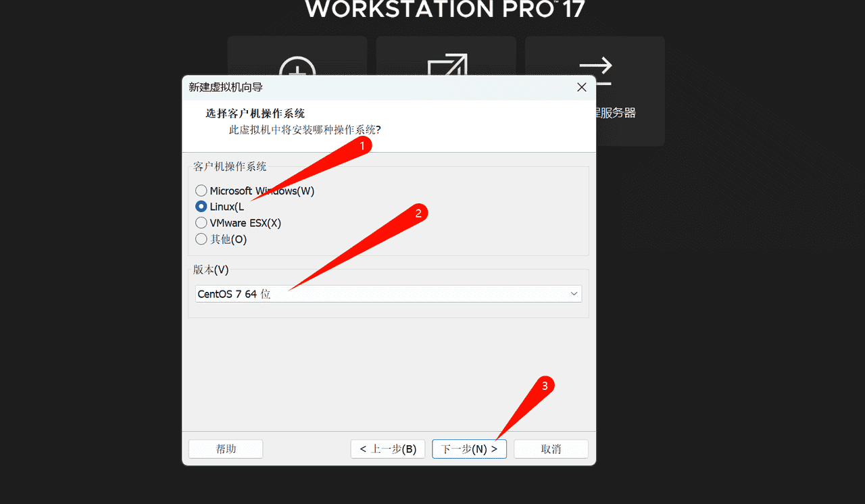Proceed with 下一步(N) > button
The image size is (865, 504).
(469, 449)
